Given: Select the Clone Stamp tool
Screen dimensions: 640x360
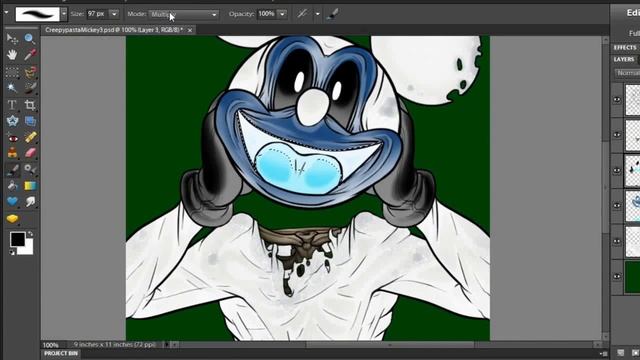Looking at the screenshot, I should (x=12, y=153).
